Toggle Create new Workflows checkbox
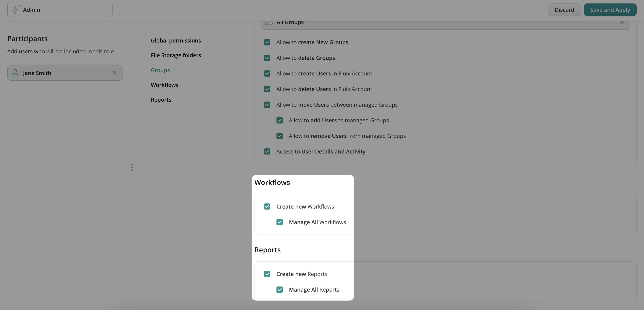Image resolution: width=644 pixels, height=310 pixels. (267, 207)
